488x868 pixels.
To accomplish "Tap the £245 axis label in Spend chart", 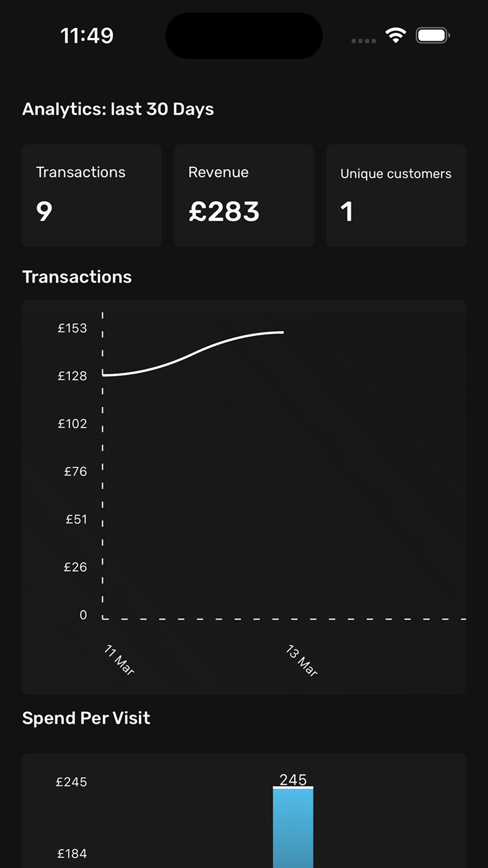I will point(72,782).
